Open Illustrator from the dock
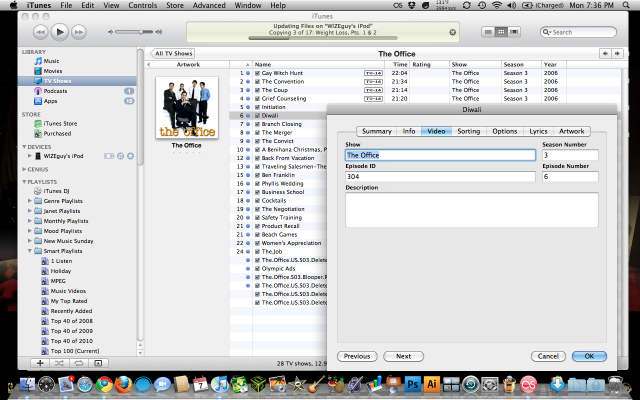 click(x=431, y=384)
